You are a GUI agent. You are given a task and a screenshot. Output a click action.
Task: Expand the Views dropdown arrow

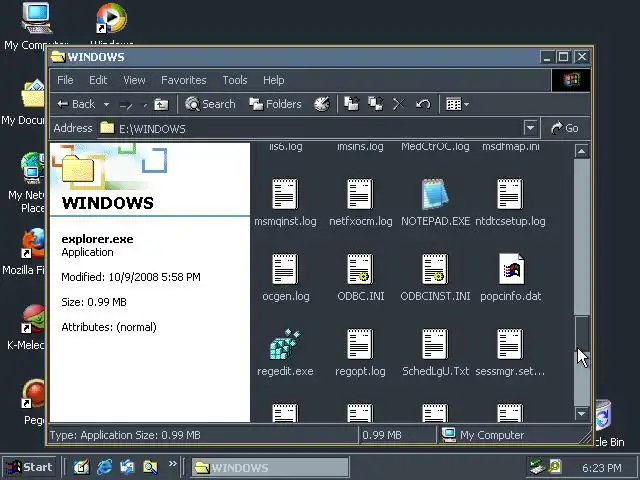click(x=466, y=104)
